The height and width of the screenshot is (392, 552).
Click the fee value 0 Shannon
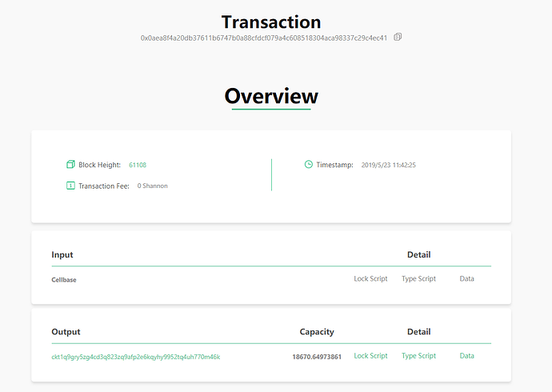(x=153, y=186)
